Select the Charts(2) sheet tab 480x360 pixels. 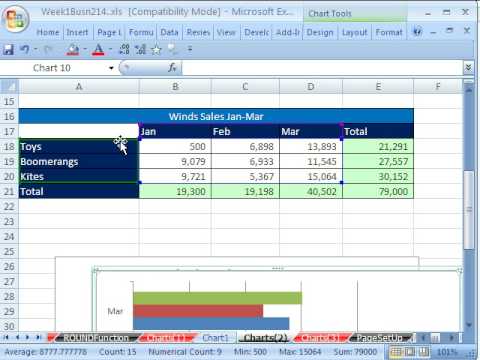coord(266,338)
